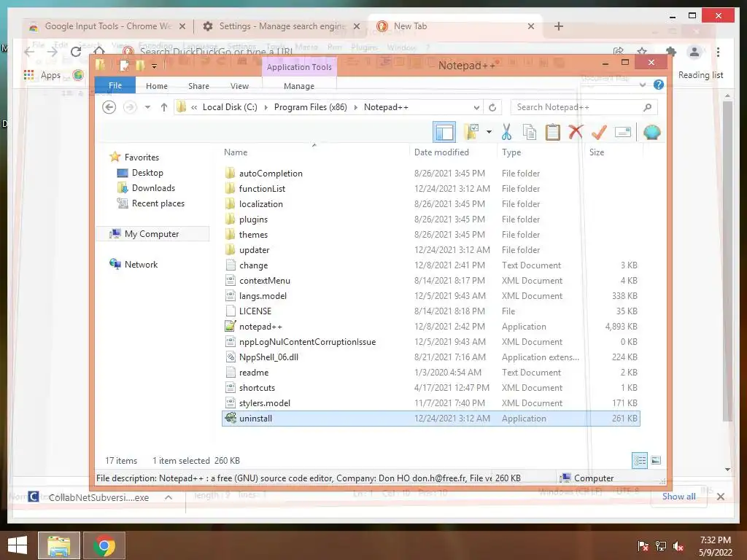Viewport: 747px width, 560px height.
Task: Select the notepad++ application file
Action: tap(260, 326)
